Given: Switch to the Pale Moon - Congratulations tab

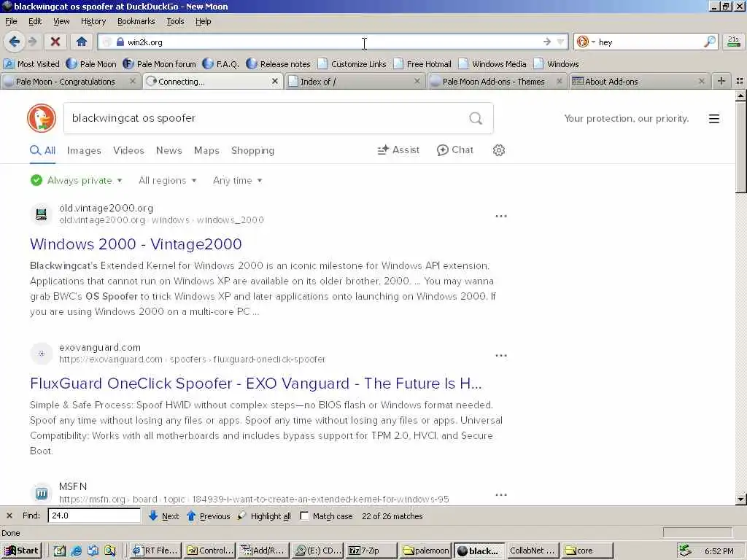Looking at the screenshot, I should (x=69, y=82).
